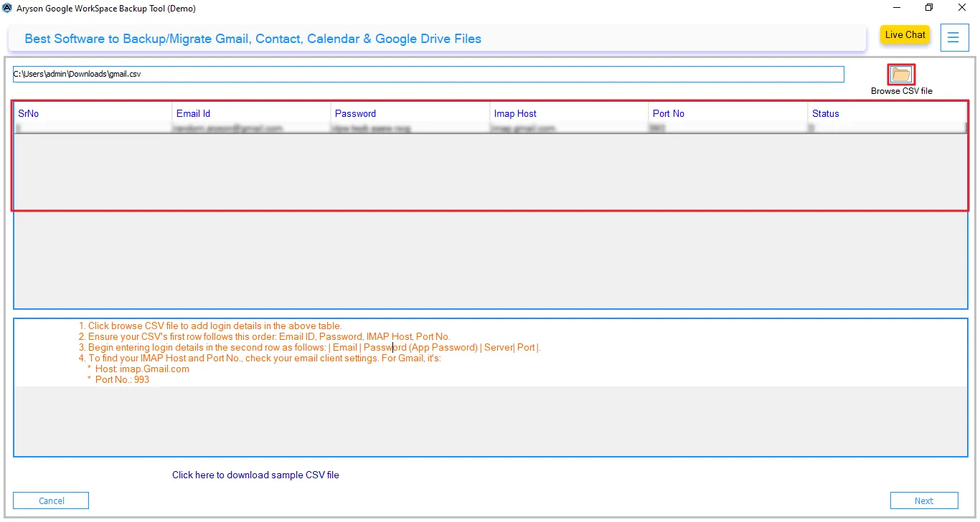Open the sample CSV download link
Image resolution: width=980 pixels, height=522 pixels.
(255, 475)
